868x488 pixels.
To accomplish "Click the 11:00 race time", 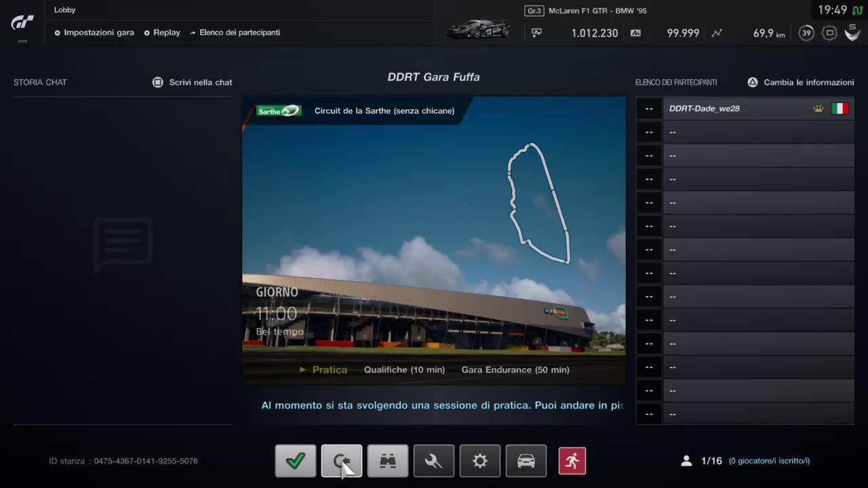I will [277, 314].
